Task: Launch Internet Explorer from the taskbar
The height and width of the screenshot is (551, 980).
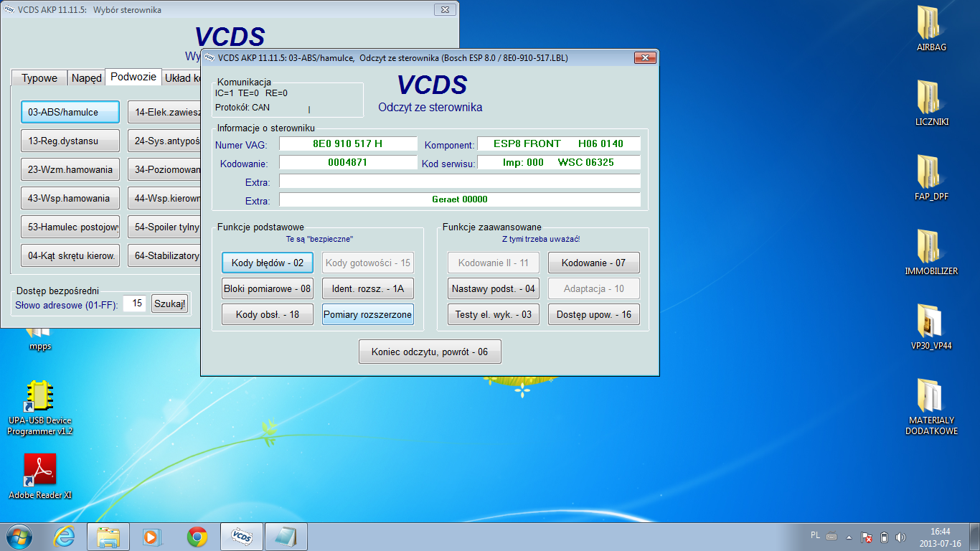Action: [x=64, y=536]
